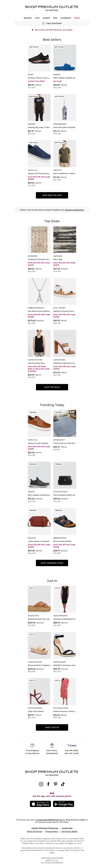This screenshot has width=104, height=868.
Task: Open the TikTok icon in footer
Action: point(63,784)
